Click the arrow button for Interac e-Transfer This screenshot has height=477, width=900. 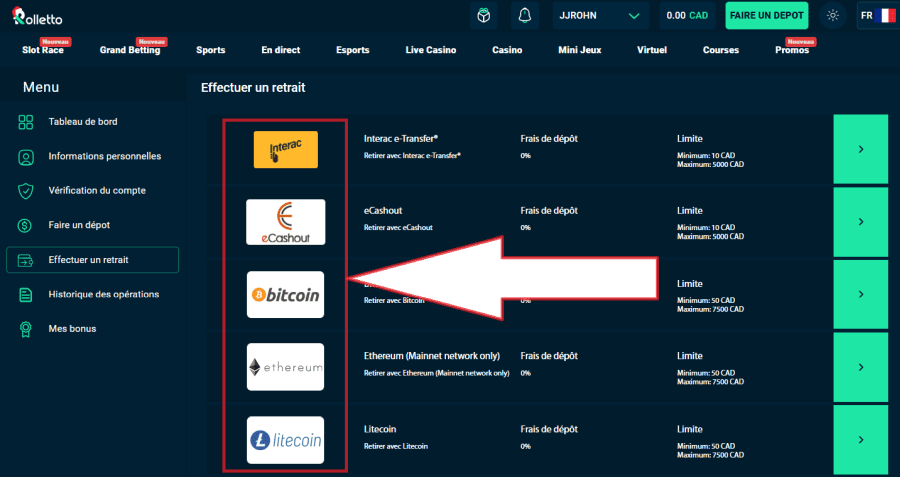click(x=860, y=149)
